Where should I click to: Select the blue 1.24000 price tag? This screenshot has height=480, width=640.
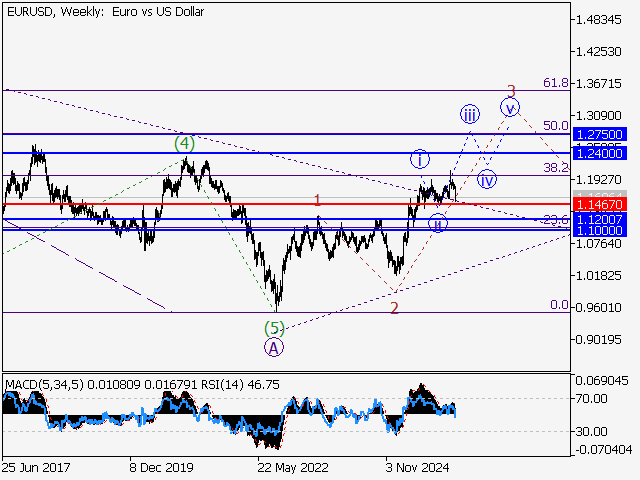tap(600, 153)
